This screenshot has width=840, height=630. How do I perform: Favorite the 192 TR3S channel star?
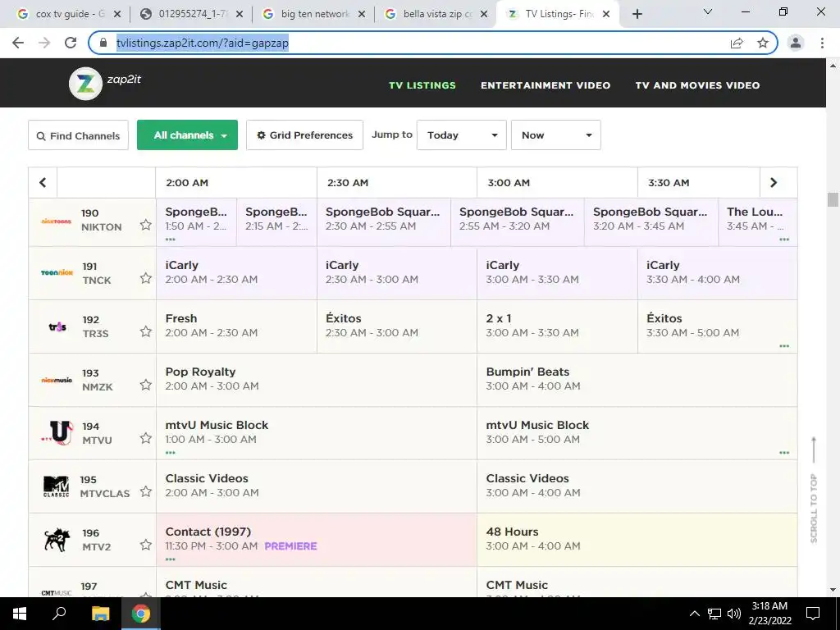point(146,331)
